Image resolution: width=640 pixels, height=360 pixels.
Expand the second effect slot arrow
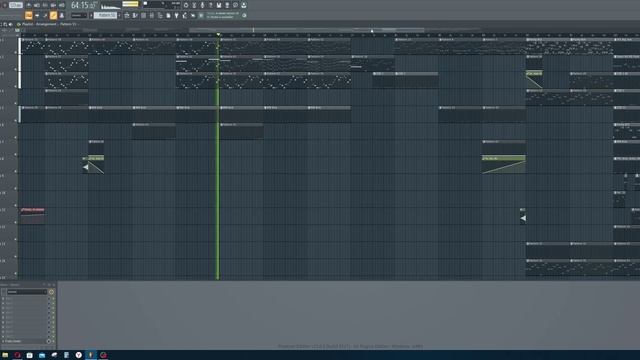click(3, 303)
